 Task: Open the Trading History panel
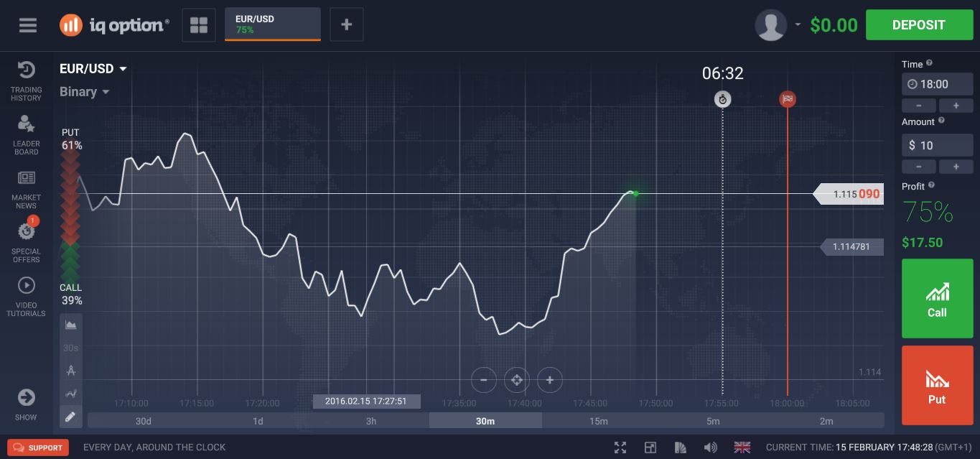tap(26, 80)
